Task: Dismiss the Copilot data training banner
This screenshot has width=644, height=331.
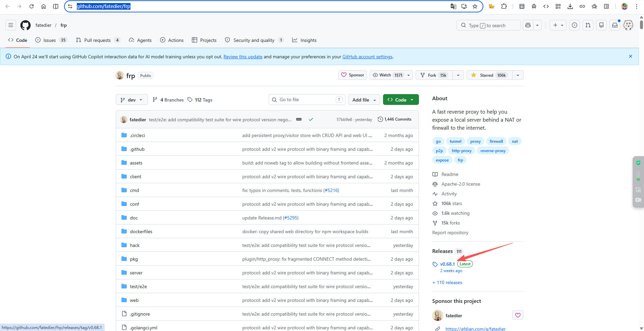Action: point(631,56)
